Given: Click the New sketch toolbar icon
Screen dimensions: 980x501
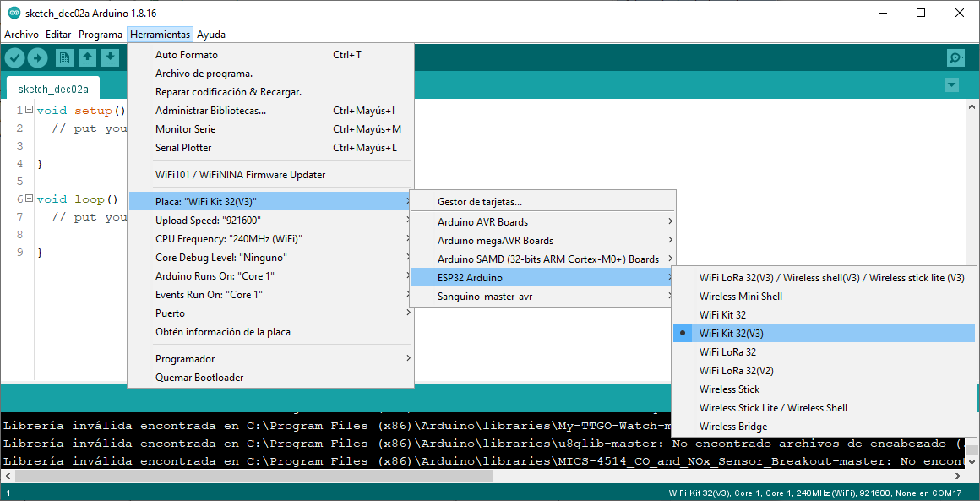Looking at the screenshot, I should pos(64,58).
